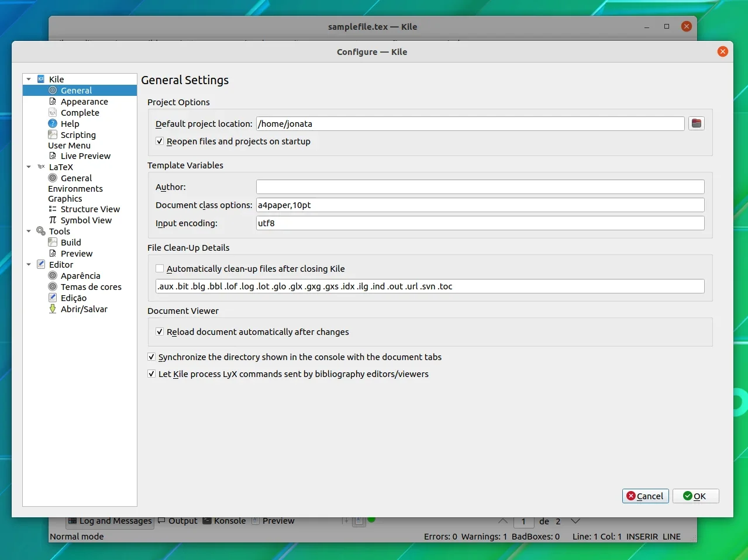Toggle Reload document automatically after changes
Screen dimensions: 748x560
click(160, 332)
